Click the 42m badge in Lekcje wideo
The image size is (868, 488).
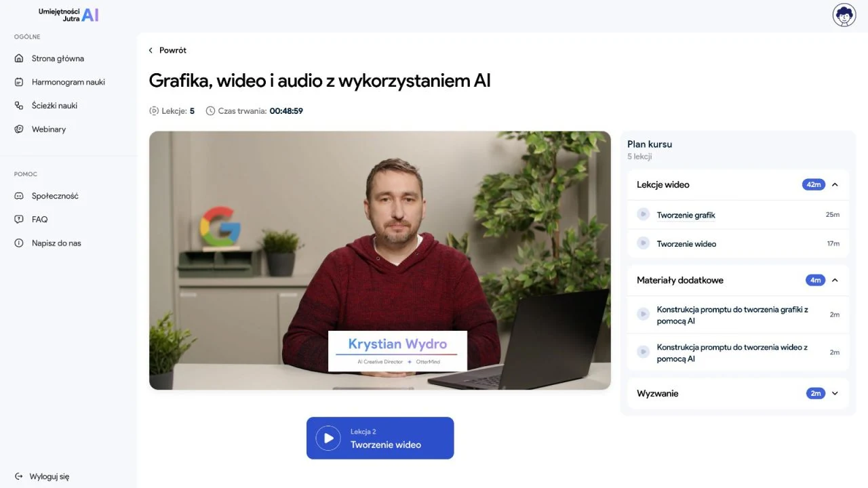point(813,184)
